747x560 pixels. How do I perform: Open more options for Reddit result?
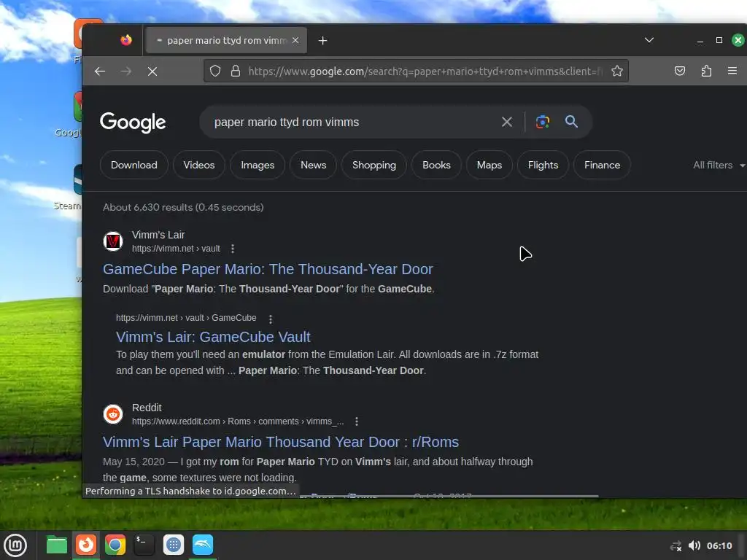coord(356,421)
